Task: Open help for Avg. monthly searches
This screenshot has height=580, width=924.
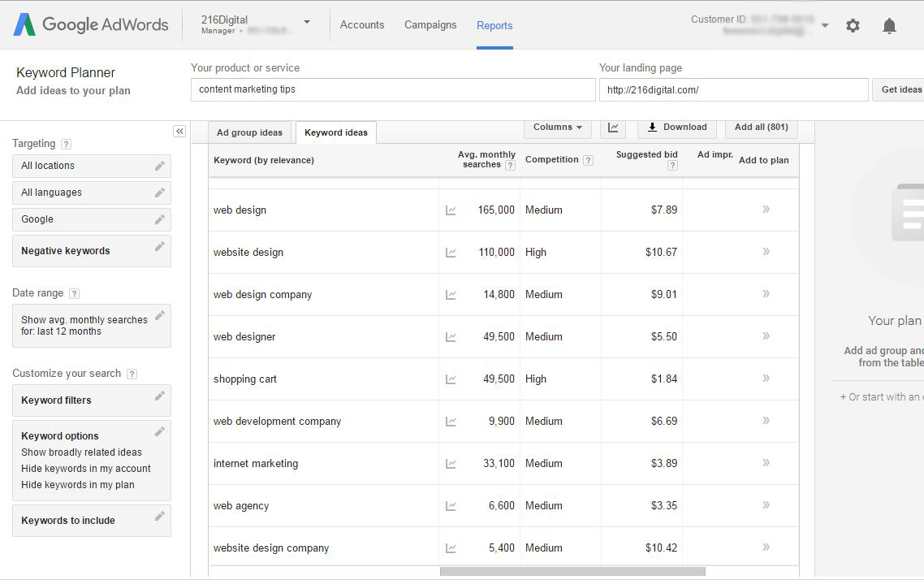Action: tap(510, 165)
